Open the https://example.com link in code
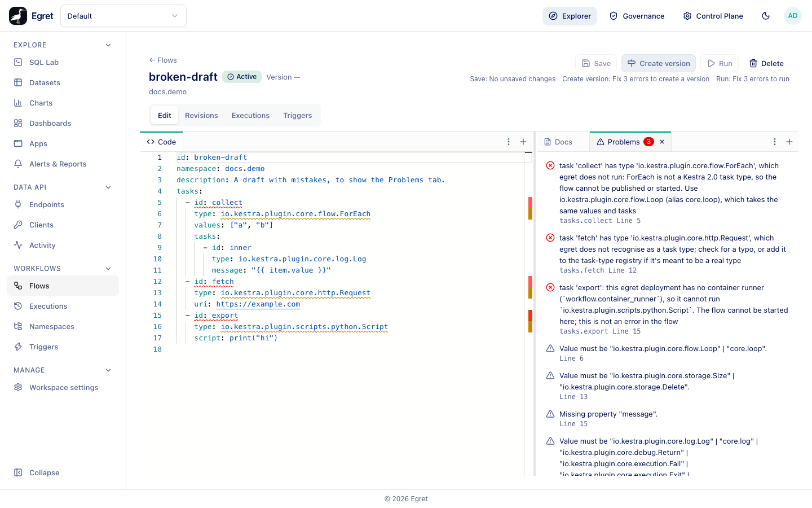 (258, 304)
